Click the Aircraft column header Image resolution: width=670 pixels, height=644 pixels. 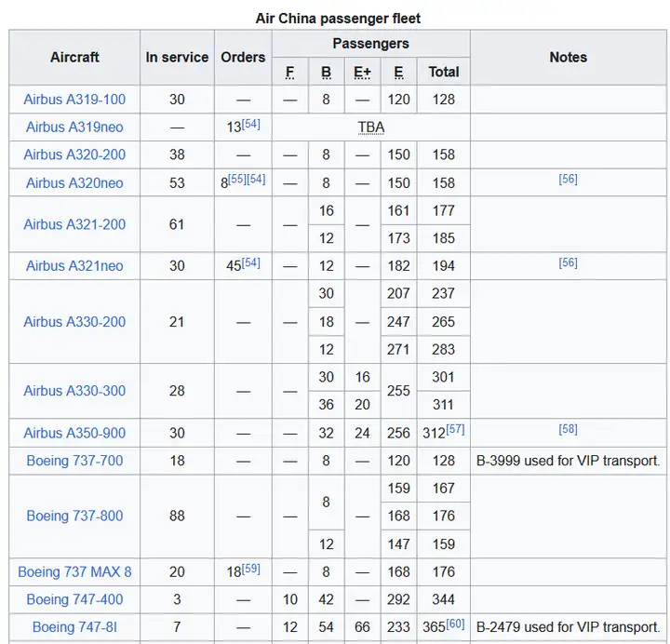(74, 57)
